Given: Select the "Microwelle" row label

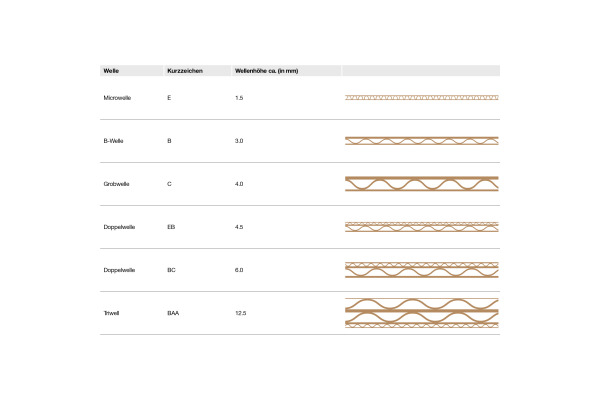Looking at the screenshot, I should pos(117,98).
